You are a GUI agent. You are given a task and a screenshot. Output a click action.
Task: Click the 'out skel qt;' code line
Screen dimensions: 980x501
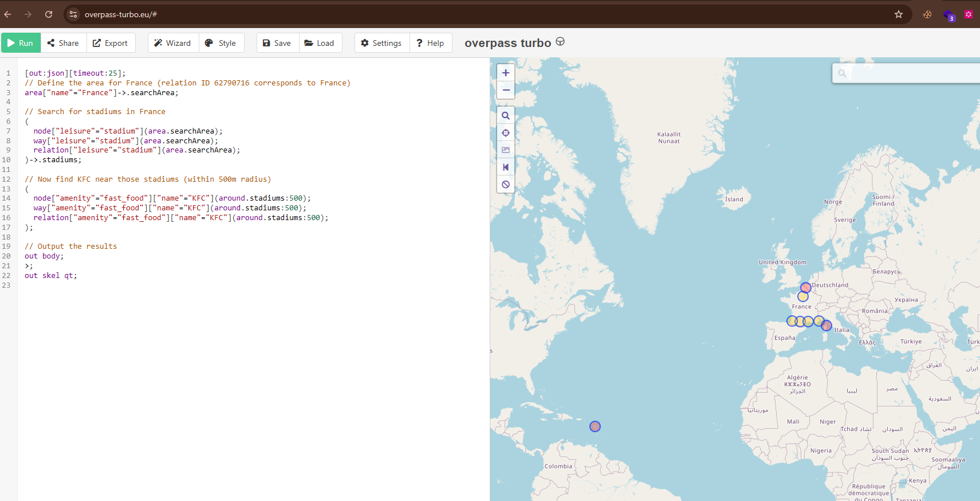51,276
